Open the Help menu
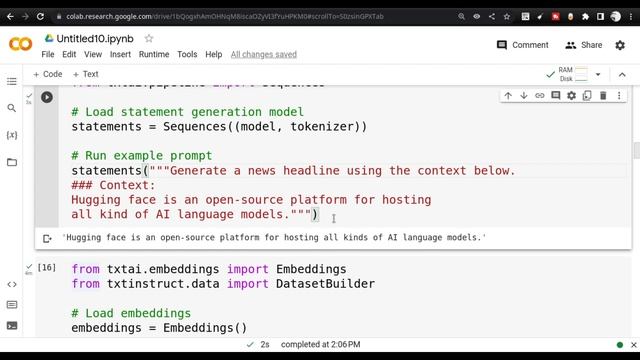Screen dimensions: 640x360 click(x=213, y=54)
